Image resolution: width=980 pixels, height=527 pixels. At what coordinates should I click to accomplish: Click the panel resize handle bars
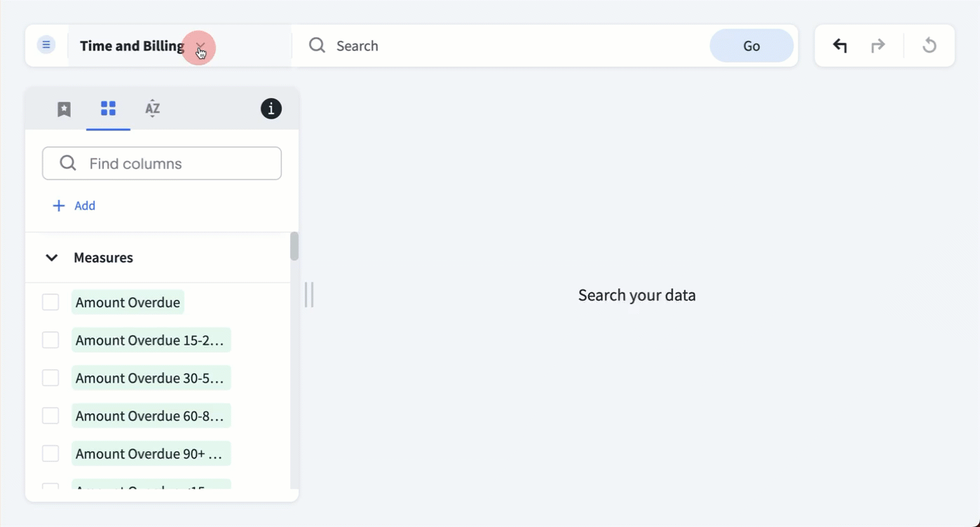309,295
